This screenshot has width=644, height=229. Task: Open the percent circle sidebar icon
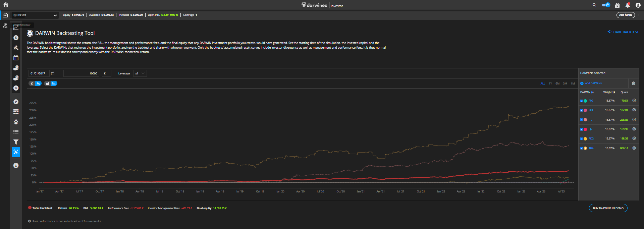[x=16, y=88]
